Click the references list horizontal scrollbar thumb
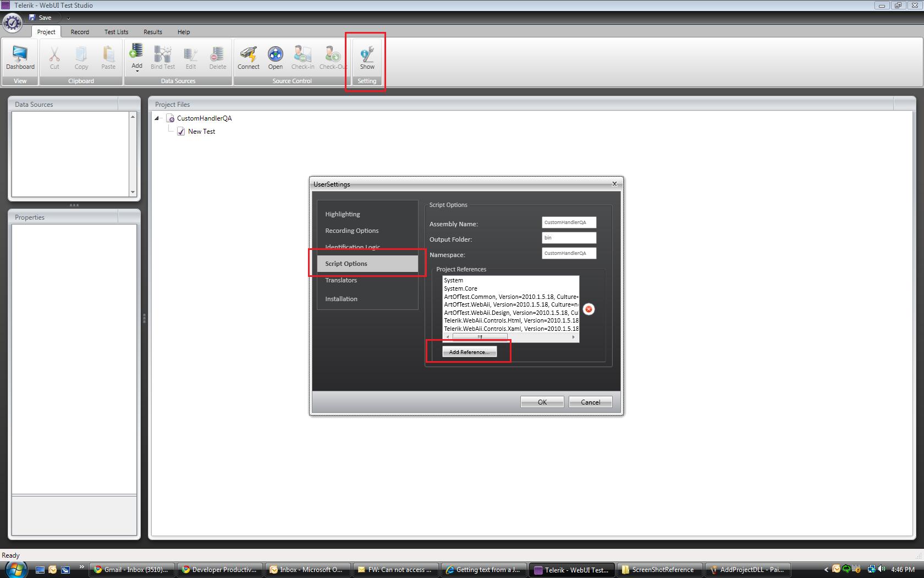The height and width of the screenshot is (578, 924). (x=480, y=337)
